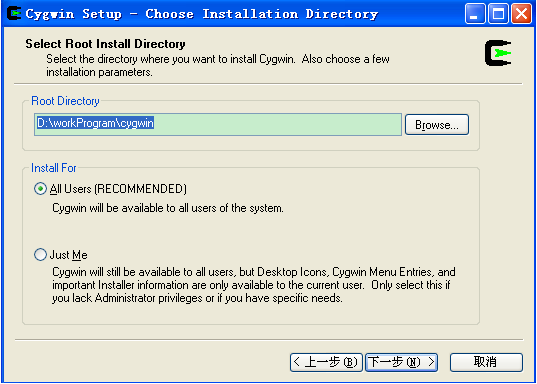Click the 'Root Directory' group label
Image resolution: width=537 pixels, height=384 pixels.
[65, 101]
